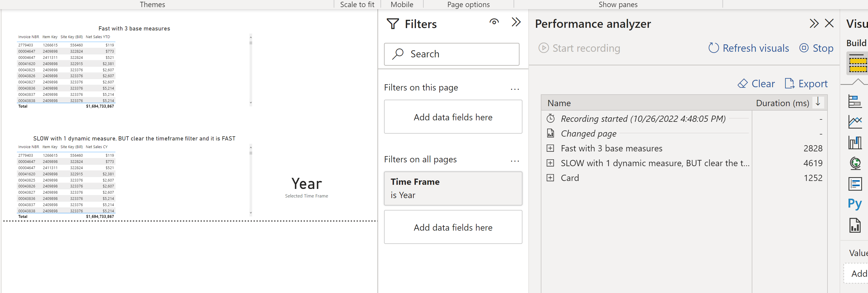
Task: Open the Mobile ribbon group
Action: 402,4
